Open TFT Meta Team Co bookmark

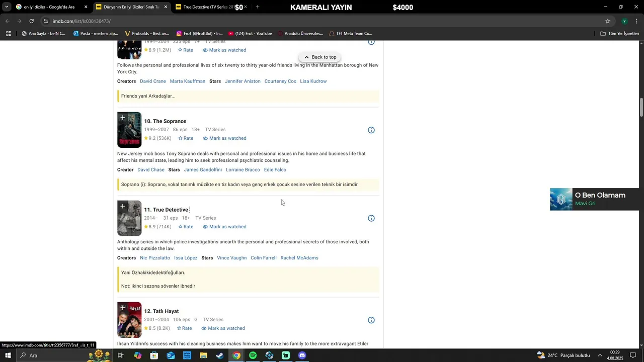[351, 34]
